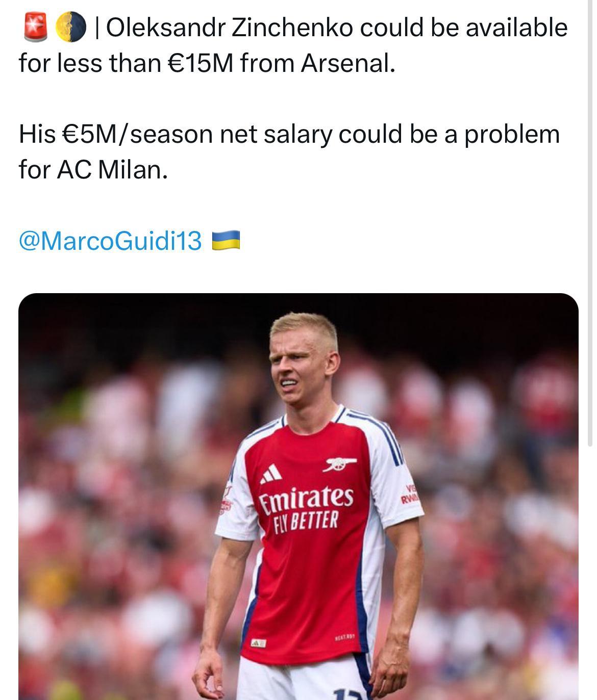Click the small Adidas tag at shirt hem

tap(258, 643)
